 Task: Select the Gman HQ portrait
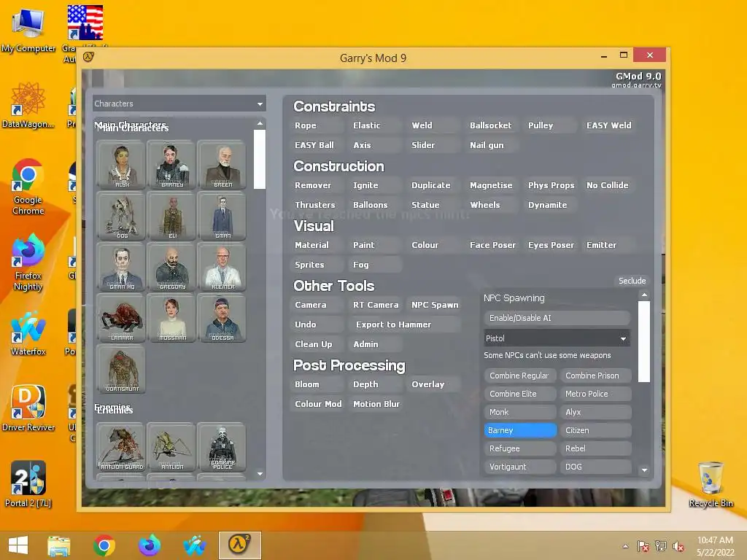(121, 267)
